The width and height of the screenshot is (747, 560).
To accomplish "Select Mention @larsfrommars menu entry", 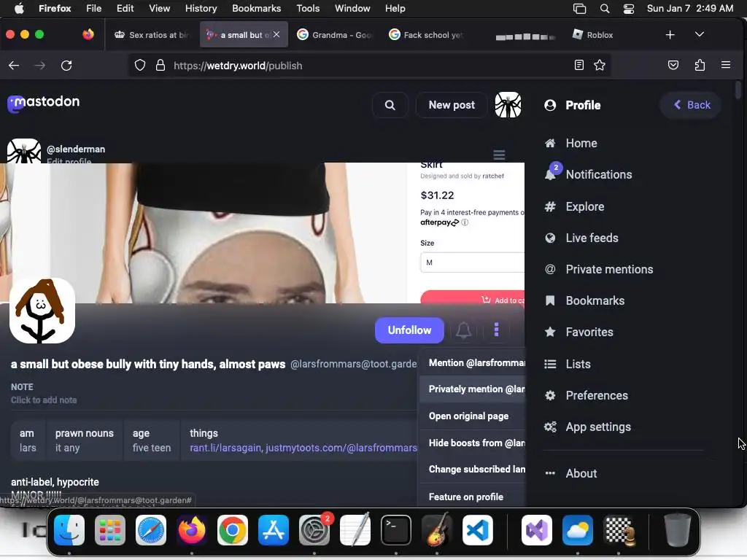I will tap(472, 363).
